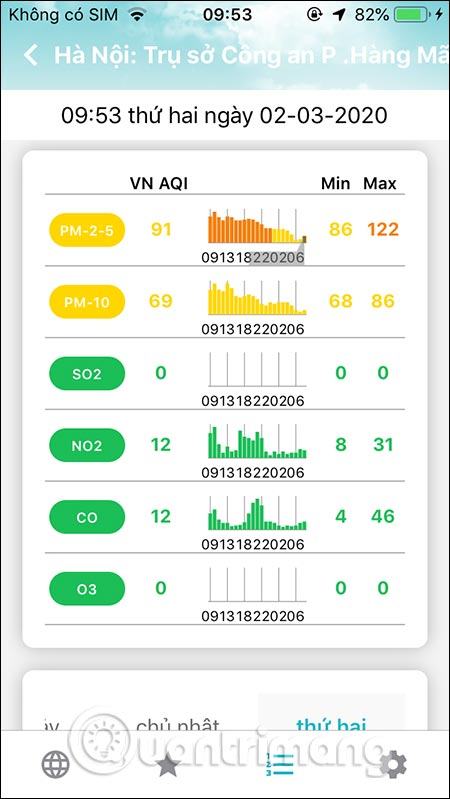Image resolution: width=450 pixels, height=799 pixels.
Task: Tap the Wi-Fi status icon
Action: 136,15
